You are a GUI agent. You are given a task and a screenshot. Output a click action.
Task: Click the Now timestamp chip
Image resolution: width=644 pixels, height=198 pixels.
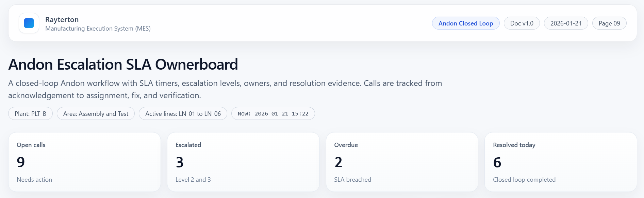click(x=273, y=114)
